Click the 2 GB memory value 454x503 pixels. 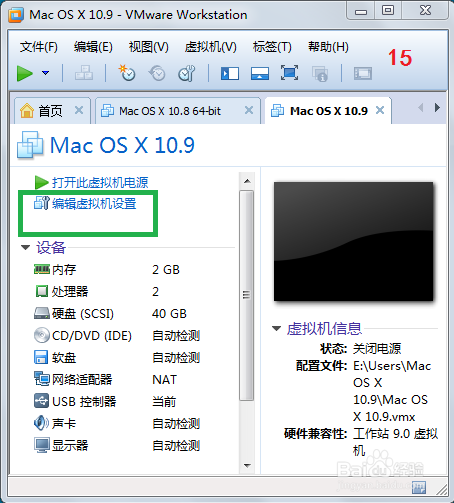pos(166,270)
